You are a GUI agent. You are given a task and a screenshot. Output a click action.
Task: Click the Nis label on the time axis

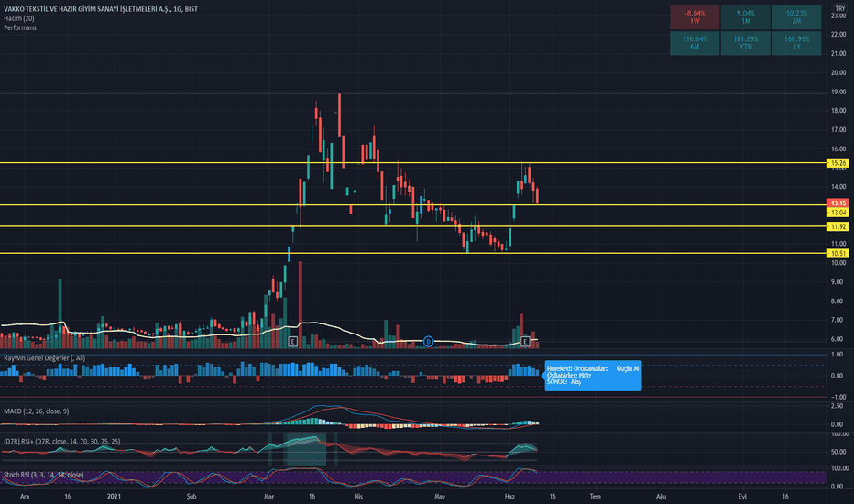point(358,497)
